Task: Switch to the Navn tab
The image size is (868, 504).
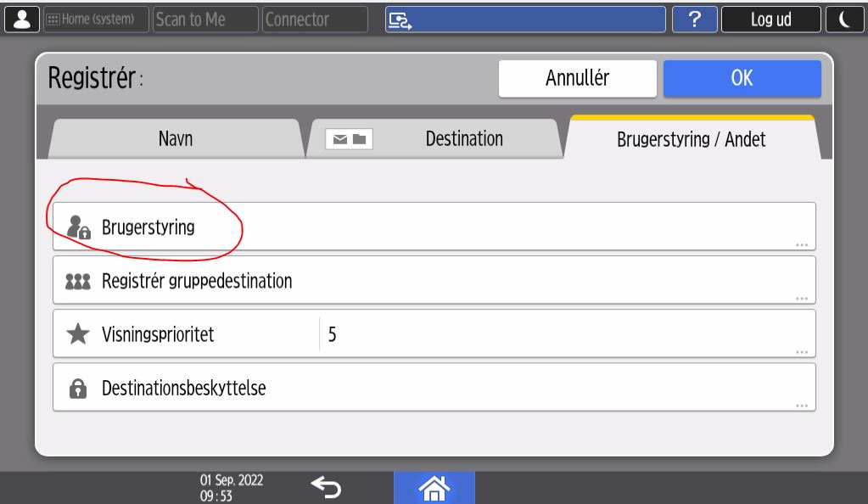Action: point(176,139)
